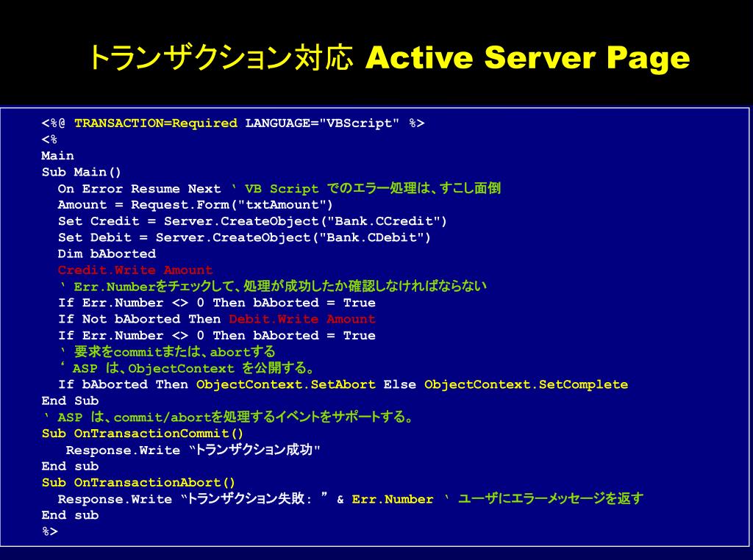Click the LANGUAGE="VBScript" attribute text
Screen dimensions: 753x560
(322, 123)
